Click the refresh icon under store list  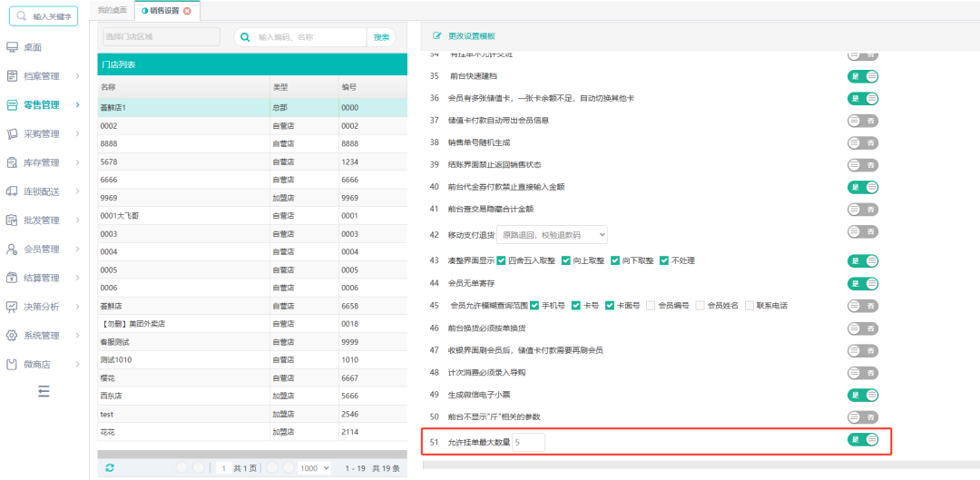tap(110, 467)
